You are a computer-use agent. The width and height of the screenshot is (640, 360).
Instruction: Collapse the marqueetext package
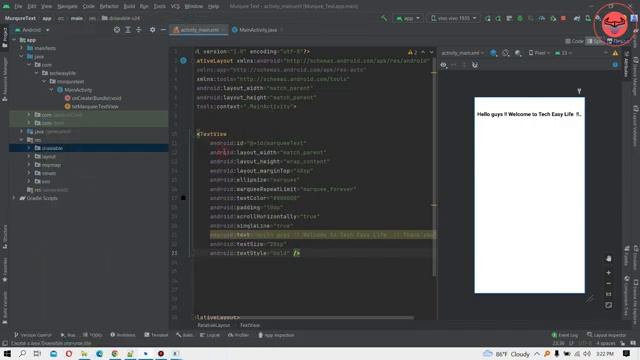point(44,82)
